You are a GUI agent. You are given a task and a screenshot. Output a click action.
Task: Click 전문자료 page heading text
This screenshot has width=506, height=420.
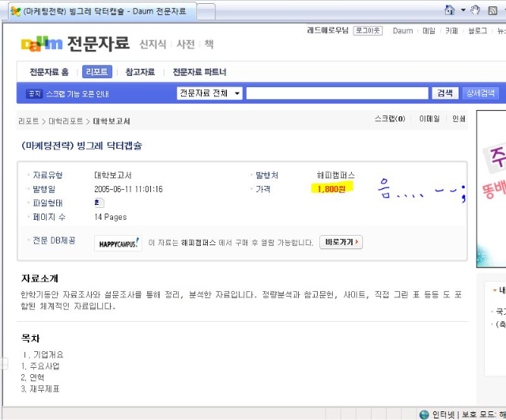[98, 44]
